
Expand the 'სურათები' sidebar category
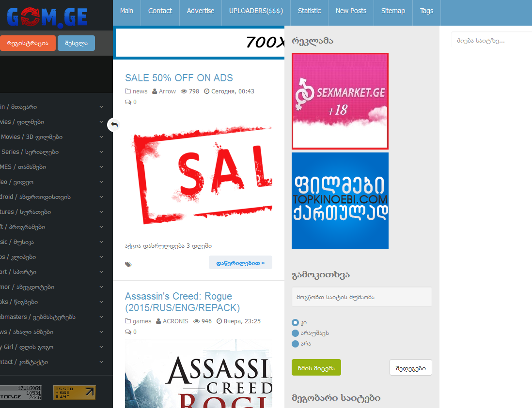[101, 212]
